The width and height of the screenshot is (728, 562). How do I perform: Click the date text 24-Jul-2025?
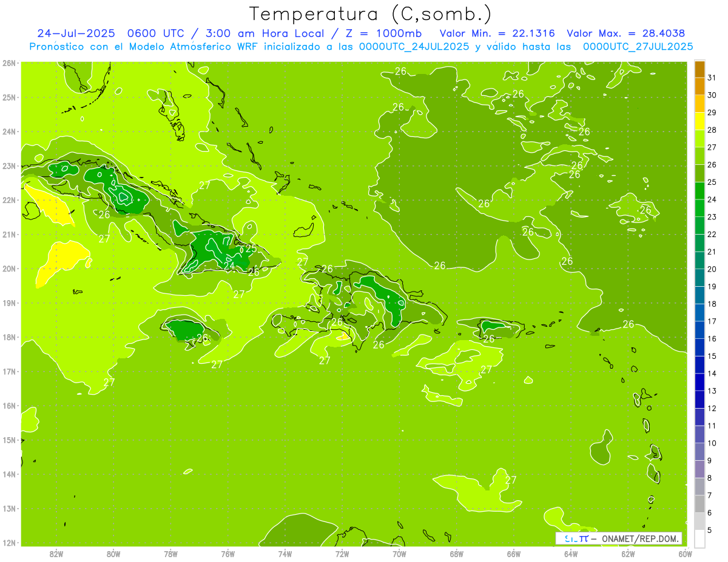(76, 33)
